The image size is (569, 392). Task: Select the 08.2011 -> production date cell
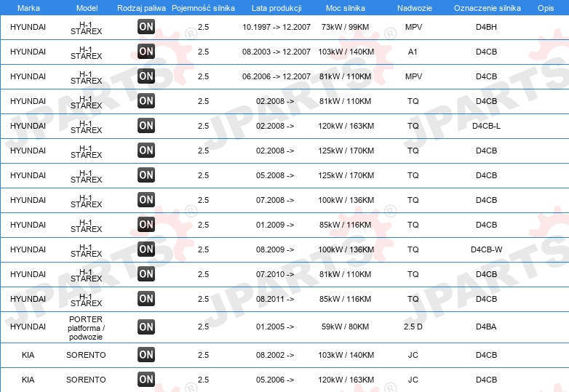[x=275, y=299]
